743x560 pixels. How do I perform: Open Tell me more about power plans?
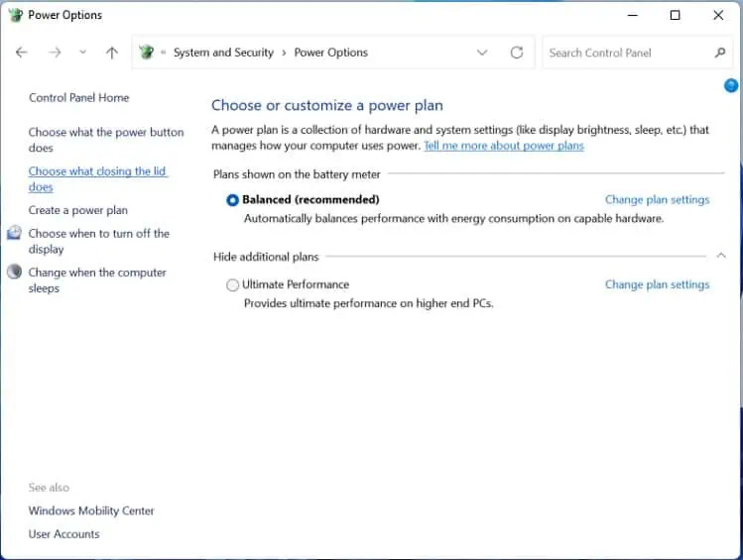pyautogui.click(x=503, y=146)
